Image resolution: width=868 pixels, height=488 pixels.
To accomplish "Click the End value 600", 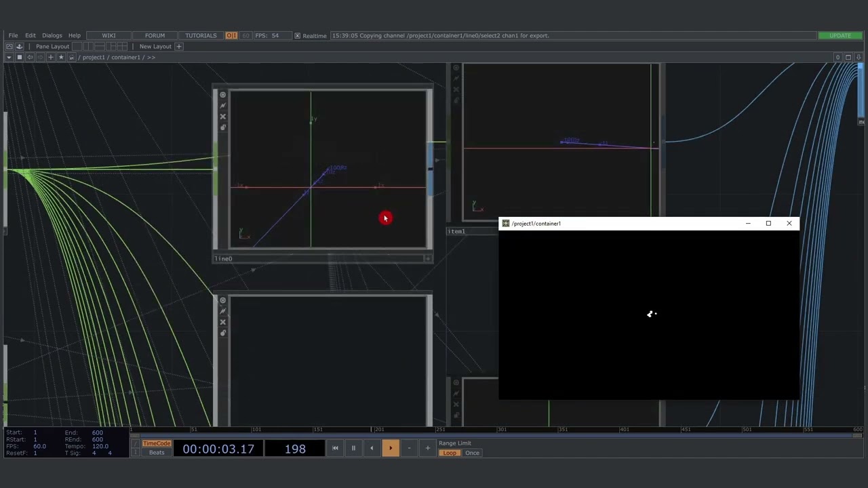I will tap(98, 432).
